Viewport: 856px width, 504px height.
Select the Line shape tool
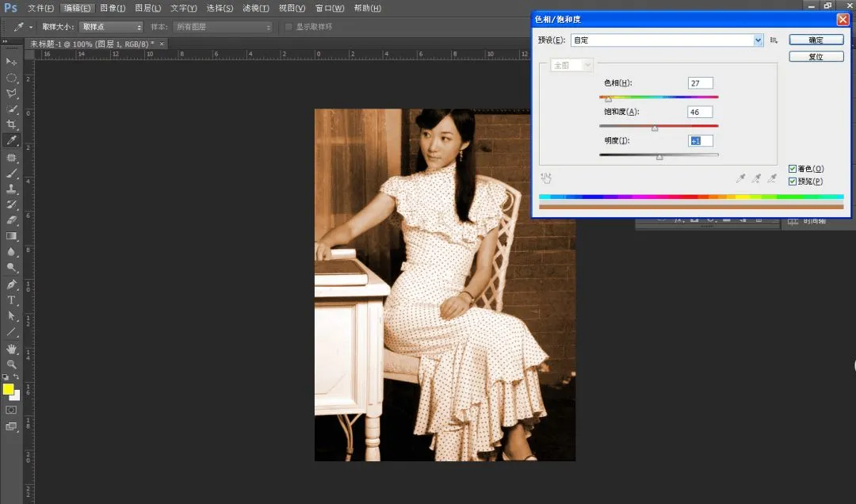coord(11,332)
